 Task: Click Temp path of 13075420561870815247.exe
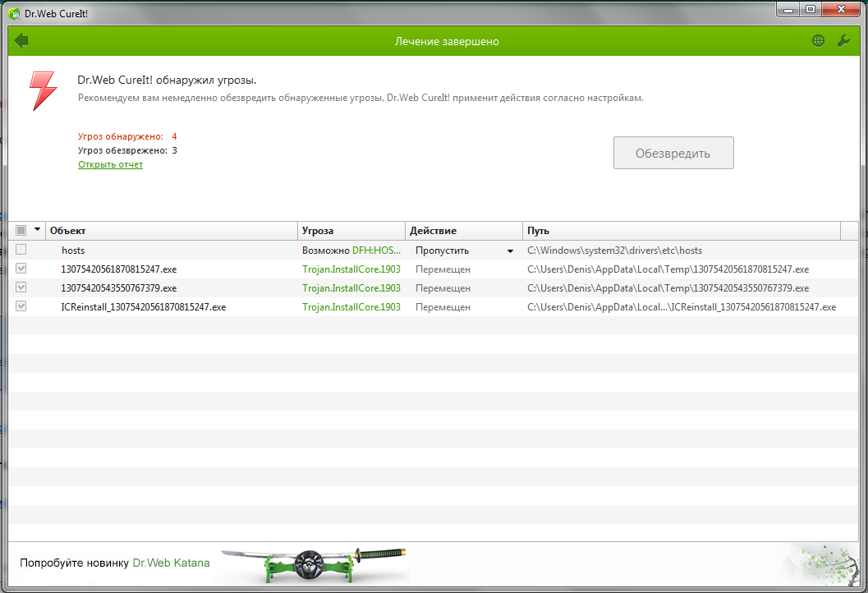668,269
